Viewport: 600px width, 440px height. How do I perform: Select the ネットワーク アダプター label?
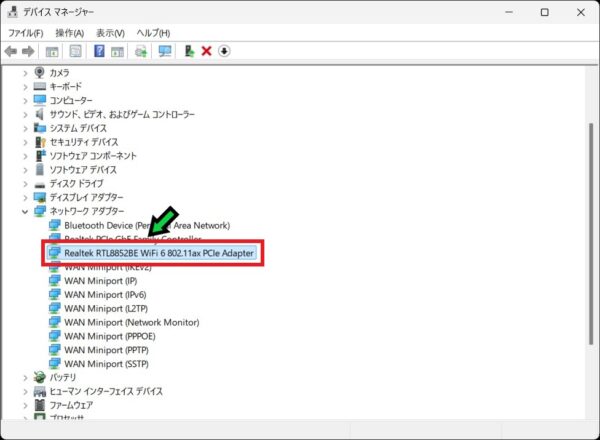(x=87, y=211)
